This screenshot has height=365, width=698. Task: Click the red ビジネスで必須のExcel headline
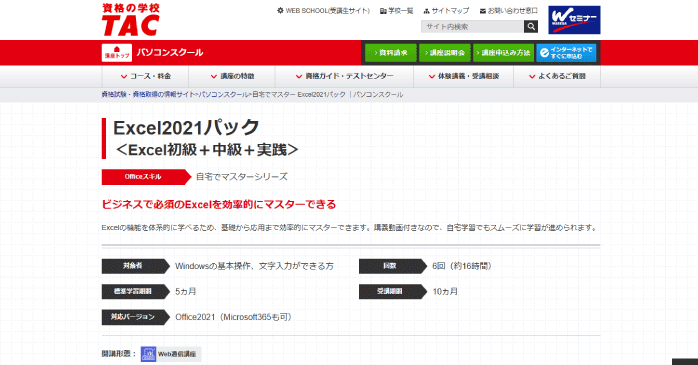[x=219, y=204]
